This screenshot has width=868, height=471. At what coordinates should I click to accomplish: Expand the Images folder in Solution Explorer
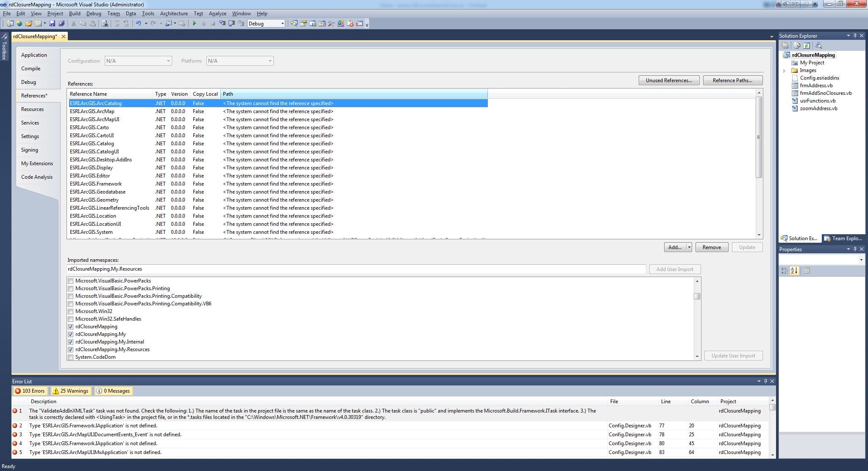[785, 71]
